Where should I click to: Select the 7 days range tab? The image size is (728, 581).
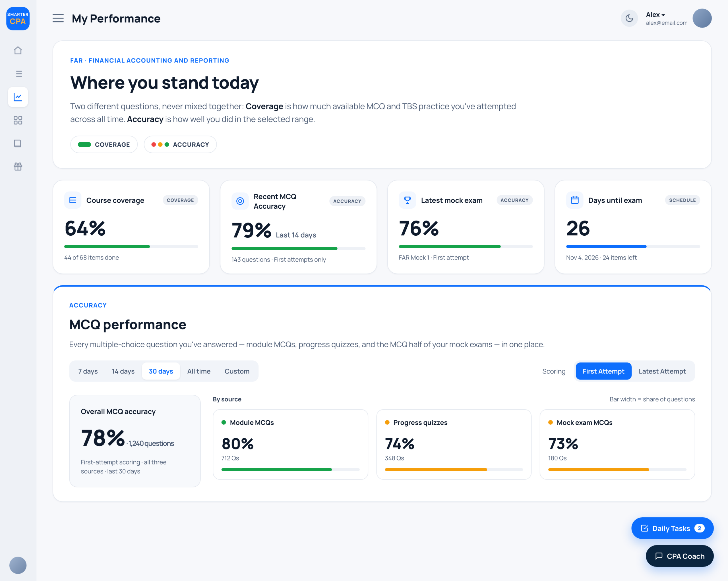pyautogui.click(x=88, y=371)
